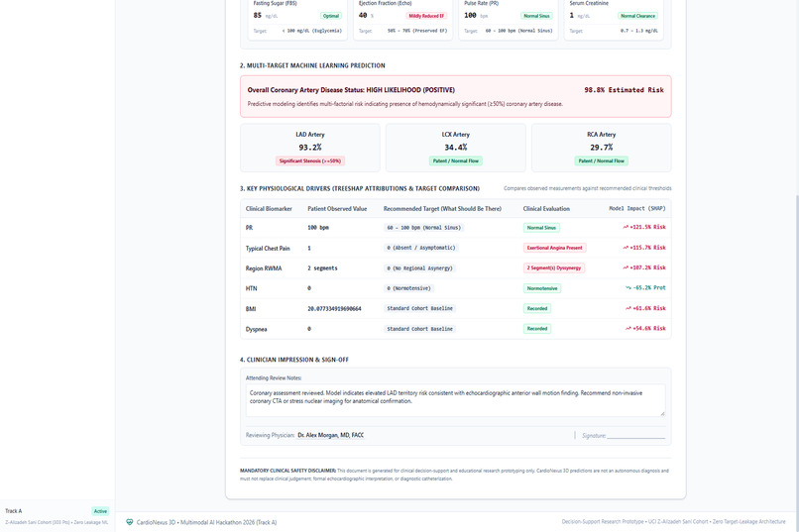Screen dimensions: 799x532
Task: Click the -65.2% Prot value
Action: tap(649, 287)
